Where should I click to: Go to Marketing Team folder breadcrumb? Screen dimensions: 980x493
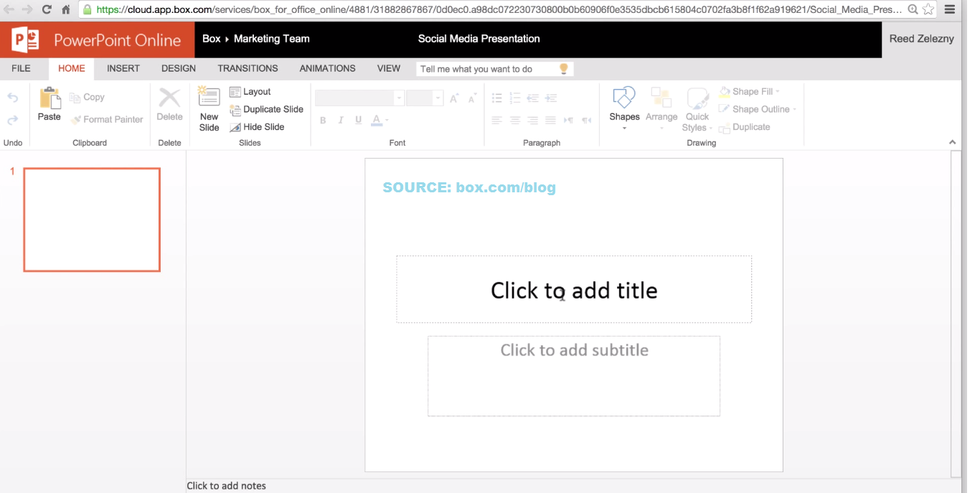click(271, 39)
